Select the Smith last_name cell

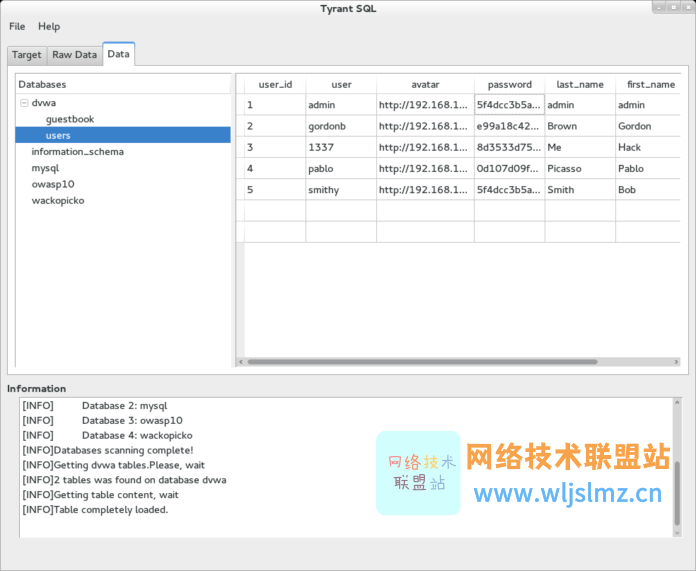[580, 190]
